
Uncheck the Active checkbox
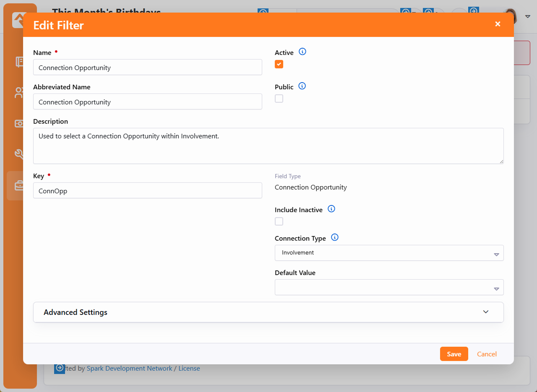(x=279, y=64)
